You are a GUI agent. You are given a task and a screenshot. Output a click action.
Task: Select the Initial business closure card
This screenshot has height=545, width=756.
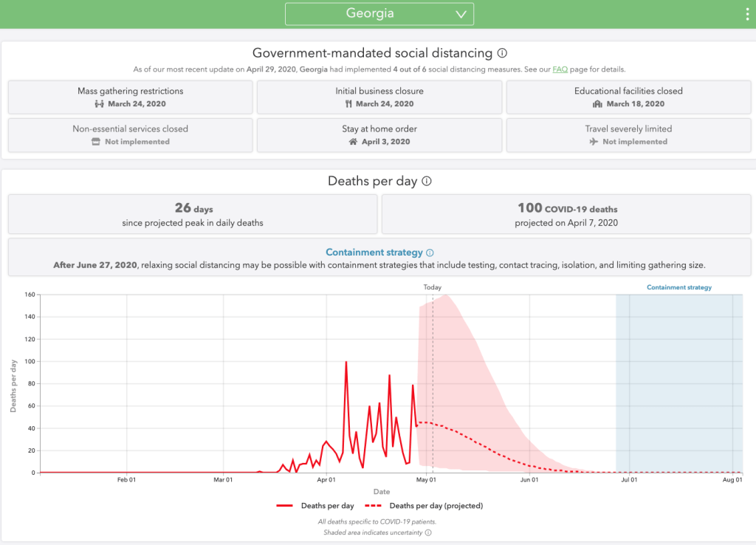pyautogui.click(x=379, y=97)
